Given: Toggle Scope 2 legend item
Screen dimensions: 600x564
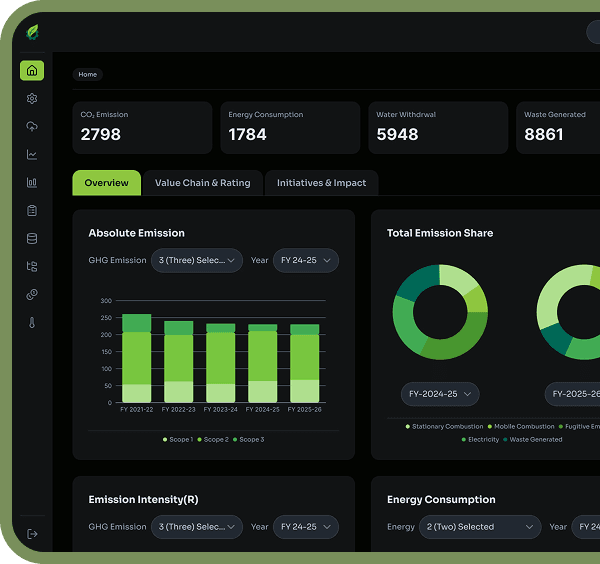Looking at the screenshot, I should 213,439.
